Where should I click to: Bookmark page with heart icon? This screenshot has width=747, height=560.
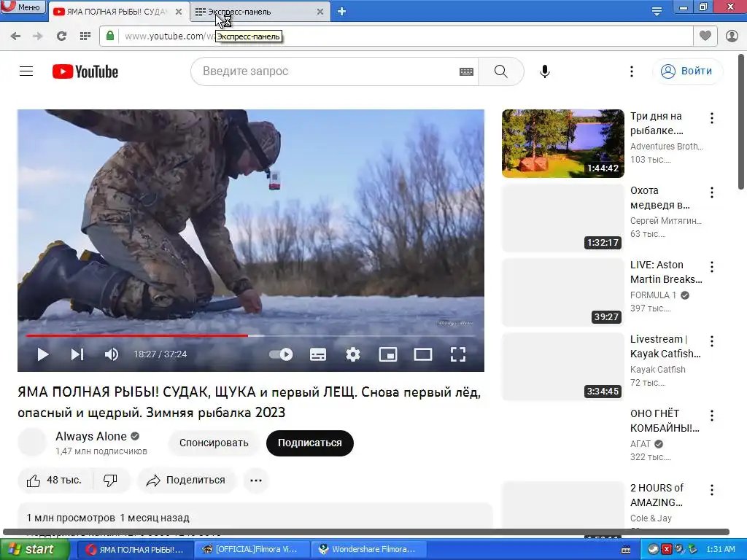click(705, 36)
